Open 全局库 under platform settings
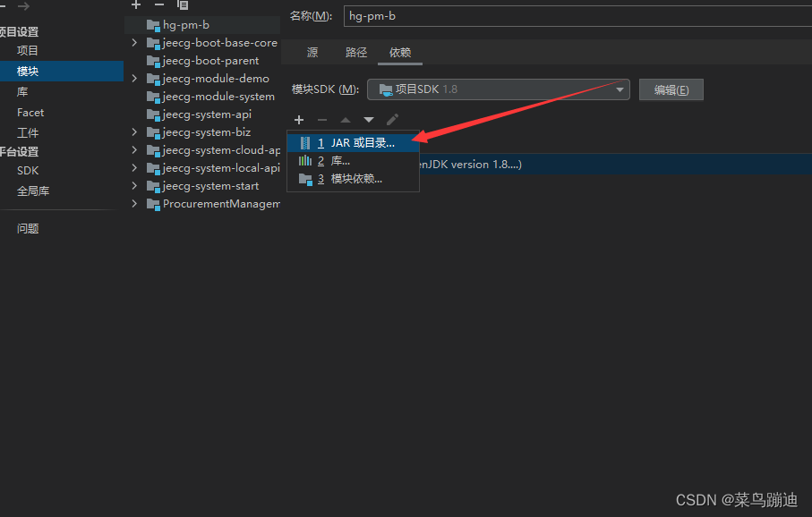 [32, 191]
